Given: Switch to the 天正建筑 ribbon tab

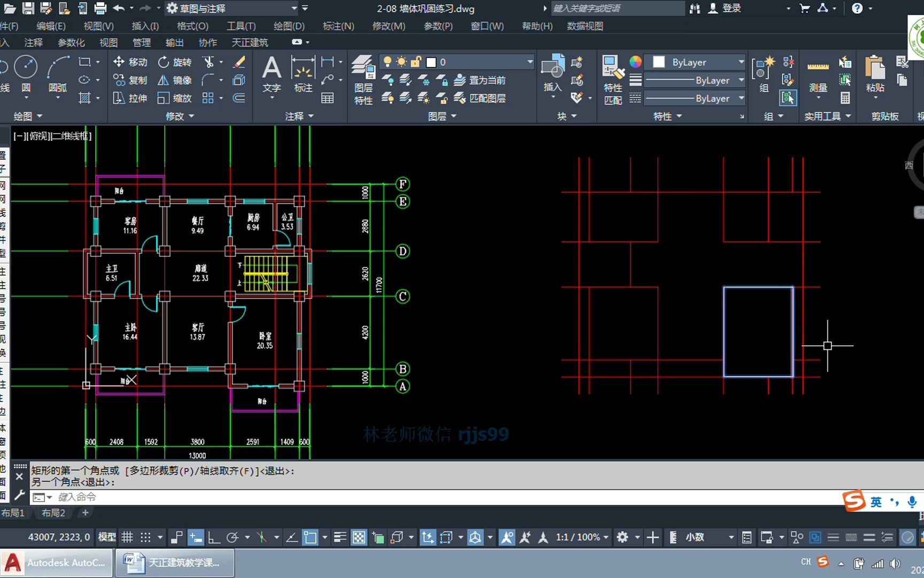Looking at the screenshot, I should tap(250, 42).
